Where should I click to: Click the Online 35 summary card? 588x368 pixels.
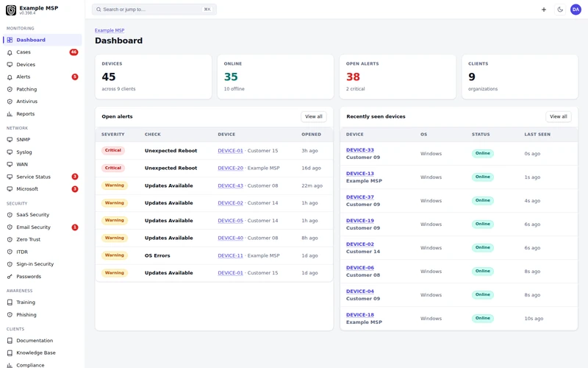click(275, 77)
